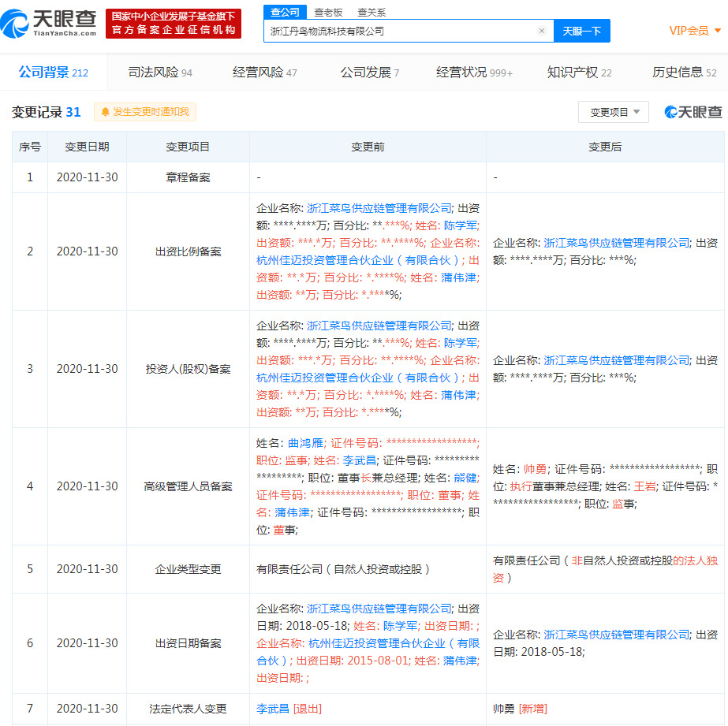Screen dimensions: 728x726
Task: Click the 变更前 column header
Action: [x=368, y=147]
